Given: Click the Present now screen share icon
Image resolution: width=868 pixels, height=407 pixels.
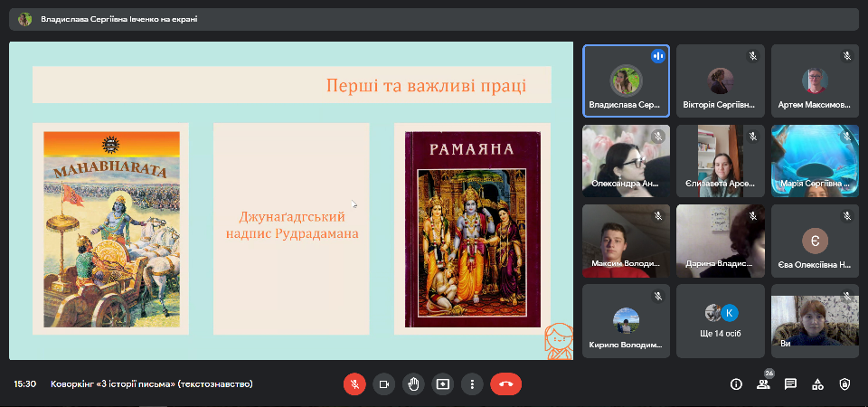Looking at the screenshot, I should (443, 383).
